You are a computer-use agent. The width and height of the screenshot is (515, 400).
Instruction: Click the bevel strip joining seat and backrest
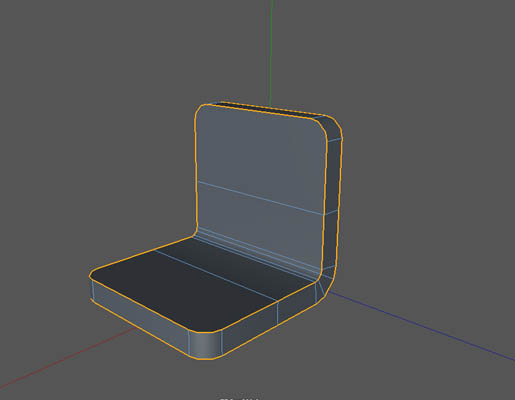pyautogui.click(x=257, y=253)
